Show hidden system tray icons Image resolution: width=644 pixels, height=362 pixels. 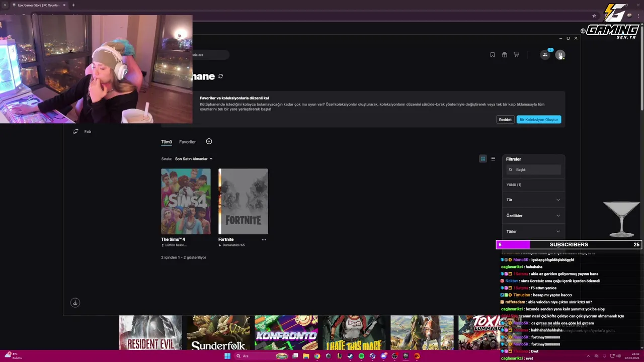(x=588, y=356)
